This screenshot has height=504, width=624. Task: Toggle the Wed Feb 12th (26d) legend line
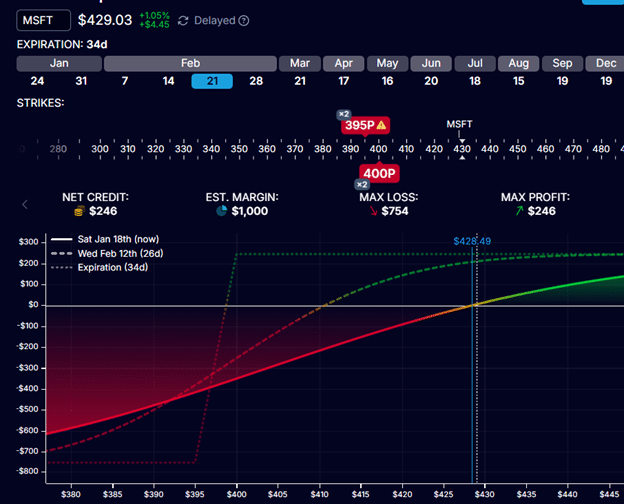[x=107, y=254]
